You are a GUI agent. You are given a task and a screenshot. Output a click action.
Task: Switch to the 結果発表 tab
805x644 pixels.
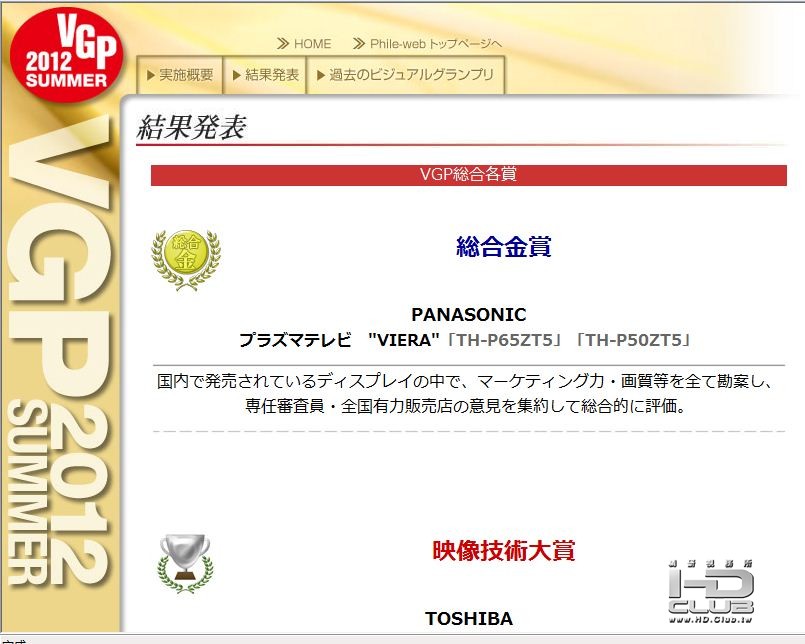coord(265,75)
